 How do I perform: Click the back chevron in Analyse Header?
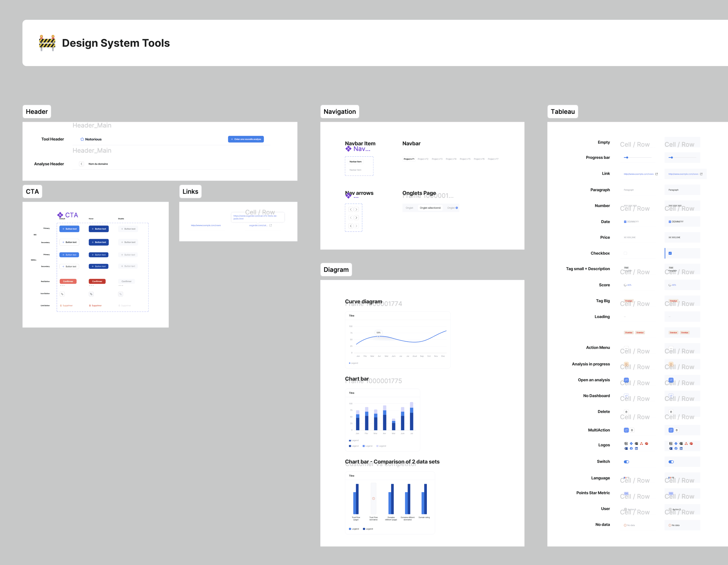pyautogui.click(x=81, y=164)
